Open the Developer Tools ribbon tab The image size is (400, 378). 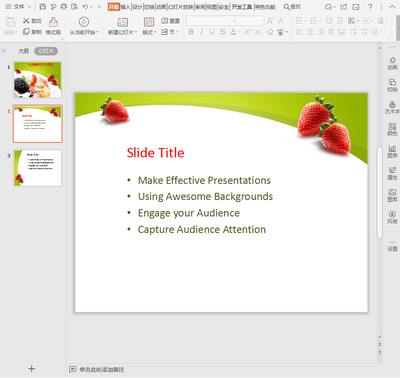pyautogui.click(x=242, y=7)
